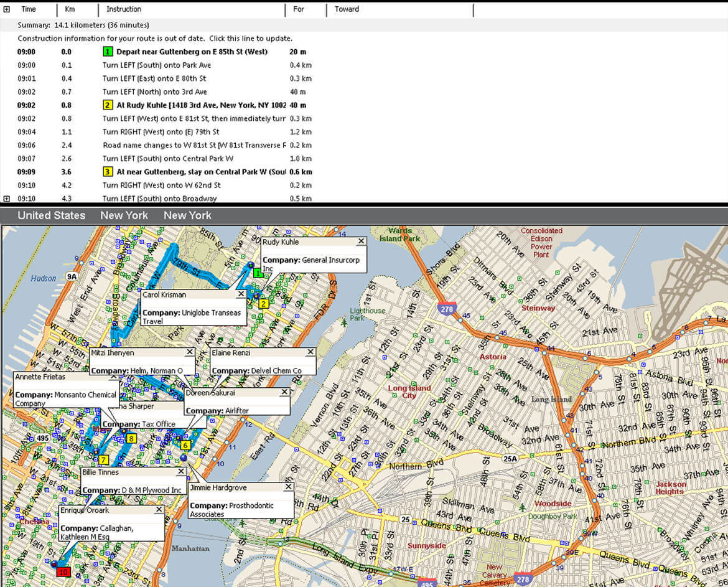Click yellow stop 2 marker on map
This screenshot has height=587, width=728.
click(264, 304)
